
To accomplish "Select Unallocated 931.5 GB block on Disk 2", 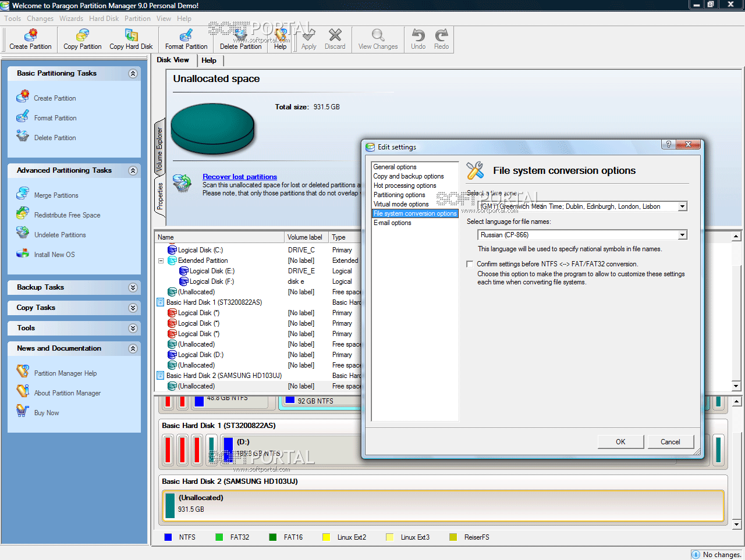I will [x=443, y=505].
